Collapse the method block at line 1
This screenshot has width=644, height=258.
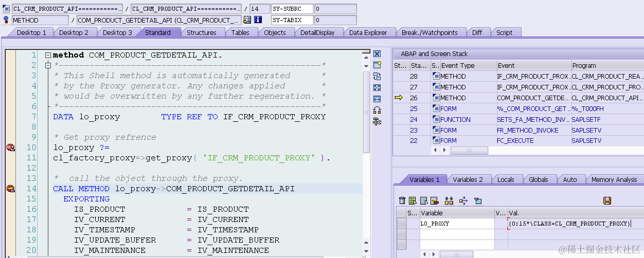point(48,55)
